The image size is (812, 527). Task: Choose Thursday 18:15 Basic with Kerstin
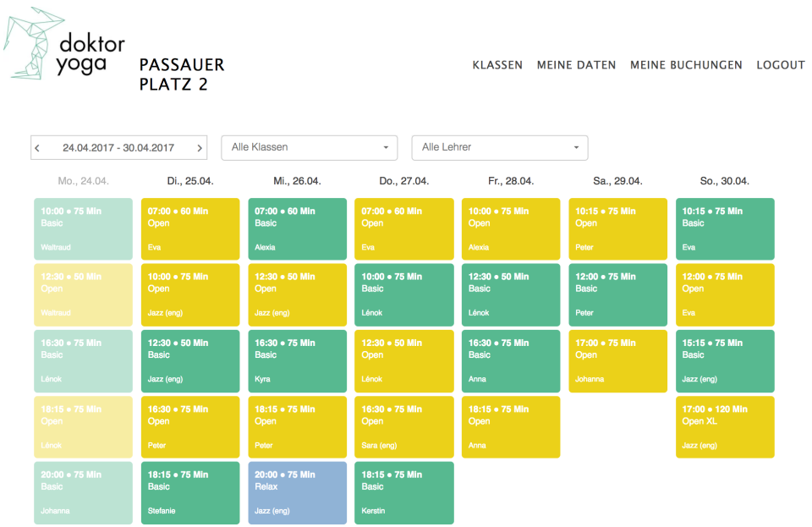pyautogui.click(x=403, y=492)
